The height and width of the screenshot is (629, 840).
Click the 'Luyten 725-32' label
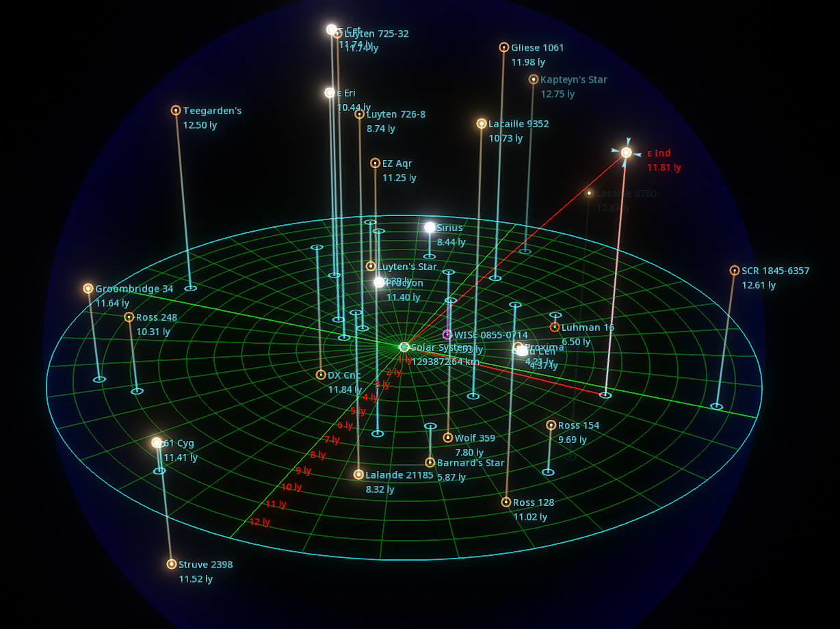[x=377, y=34]
